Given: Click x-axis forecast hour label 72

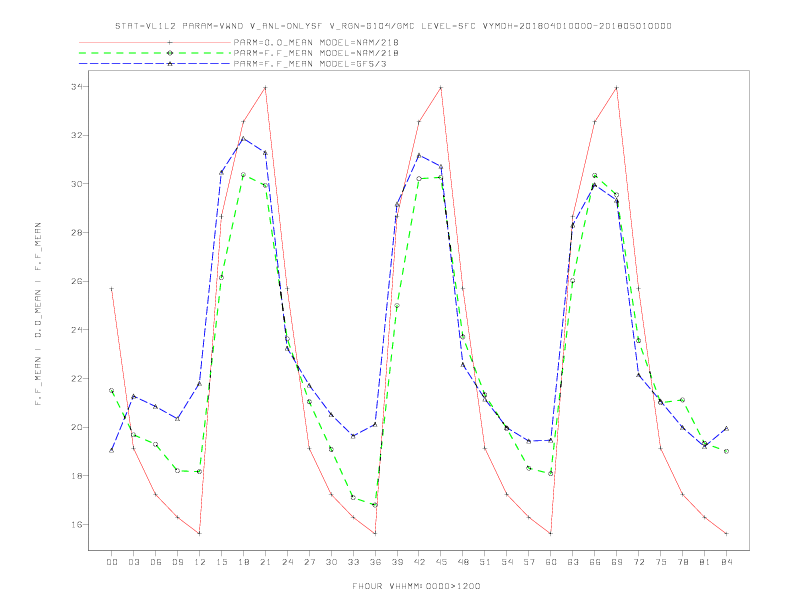Looking at the screenshot, I should tap(638, 562).
